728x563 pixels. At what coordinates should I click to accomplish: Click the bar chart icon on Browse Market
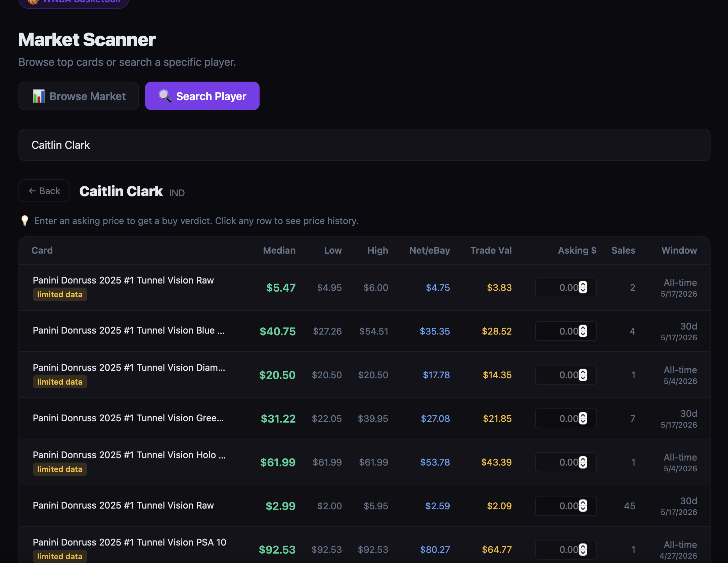click(39, 96)
